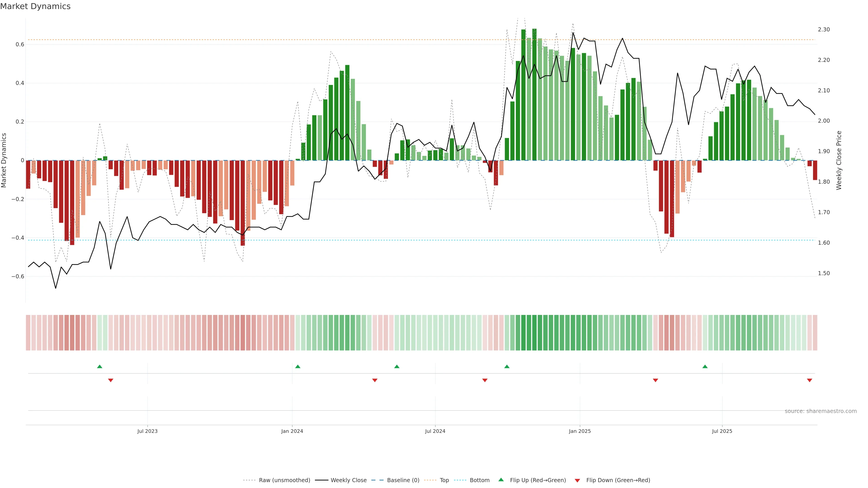Click the Market Dynamics chart title
This screenshot has width=868, height=488.
(35, 6)
